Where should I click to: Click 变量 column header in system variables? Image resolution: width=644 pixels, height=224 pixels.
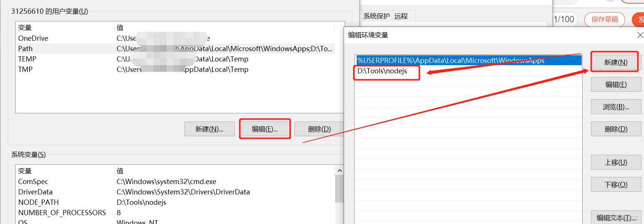[x=65, y=171]
